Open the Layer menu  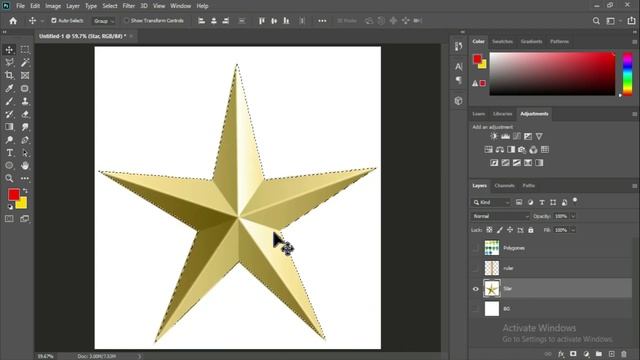[x=73, y=6]
